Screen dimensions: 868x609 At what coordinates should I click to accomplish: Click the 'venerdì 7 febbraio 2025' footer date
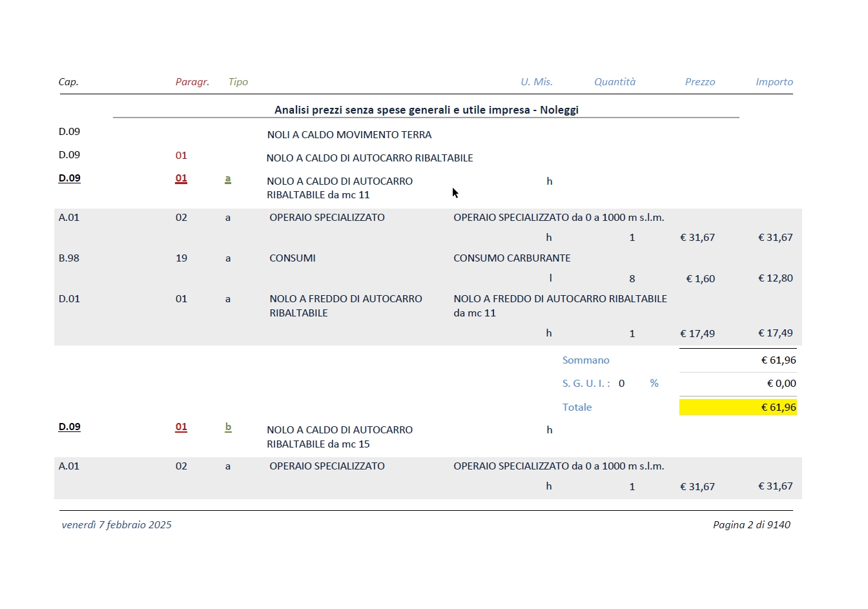[117, 525]
